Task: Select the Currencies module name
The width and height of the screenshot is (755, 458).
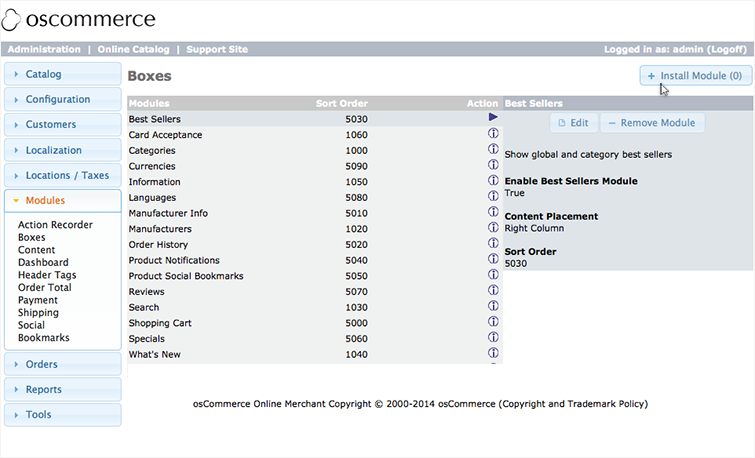Action: [152, 166]
